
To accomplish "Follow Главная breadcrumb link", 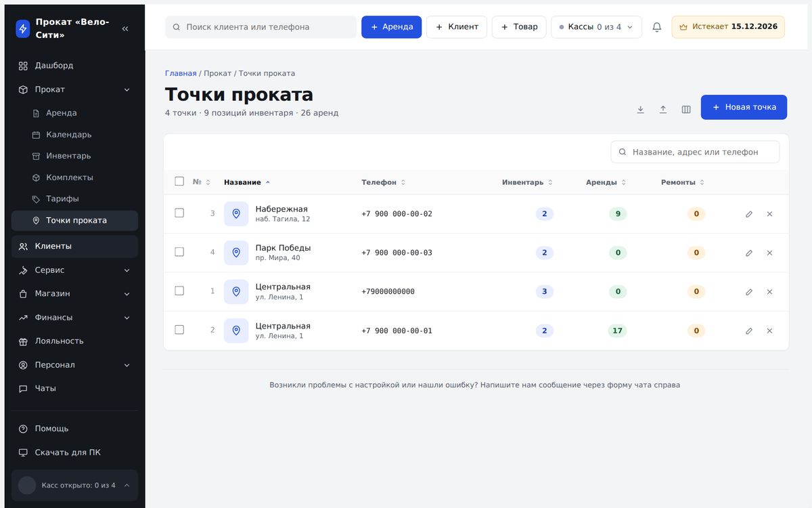I will [181, 73].
